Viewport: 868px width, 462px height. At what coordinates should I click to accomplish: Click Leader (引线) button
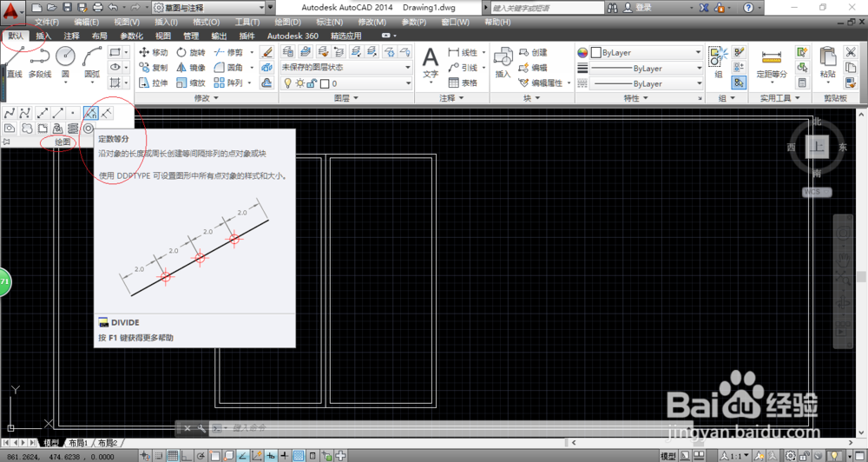[x=464, y=68]
